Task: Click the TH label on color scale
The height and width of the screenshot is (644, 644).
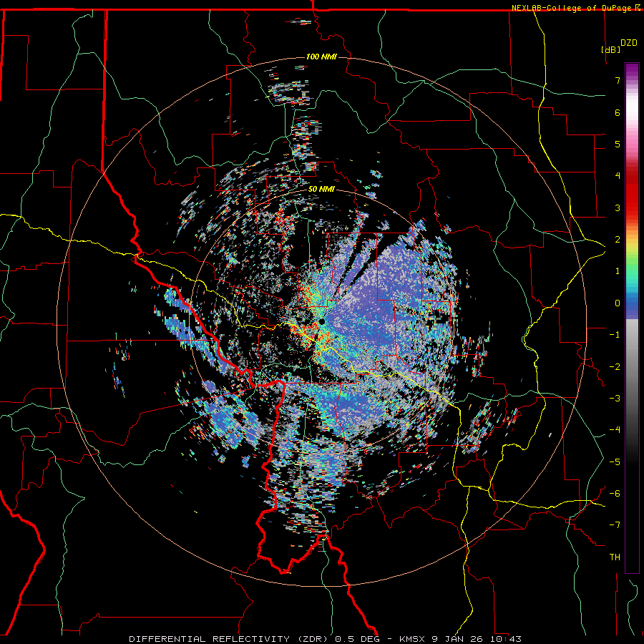Action: coord(615,557)
